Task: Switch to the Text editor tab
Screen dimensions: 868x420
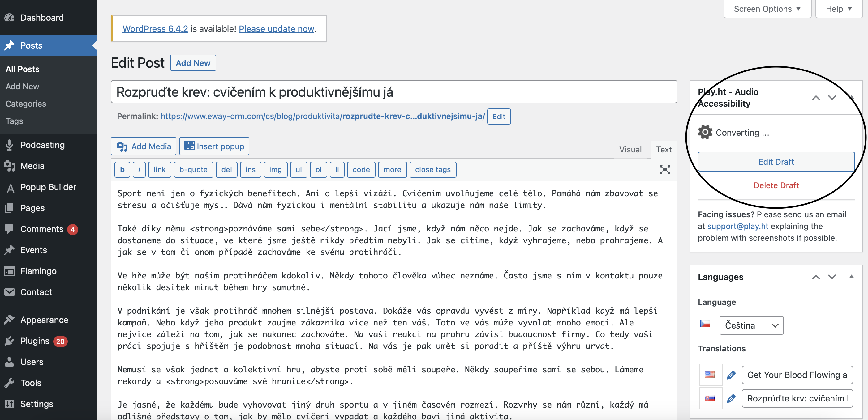Action: click(x=664, y=149)
